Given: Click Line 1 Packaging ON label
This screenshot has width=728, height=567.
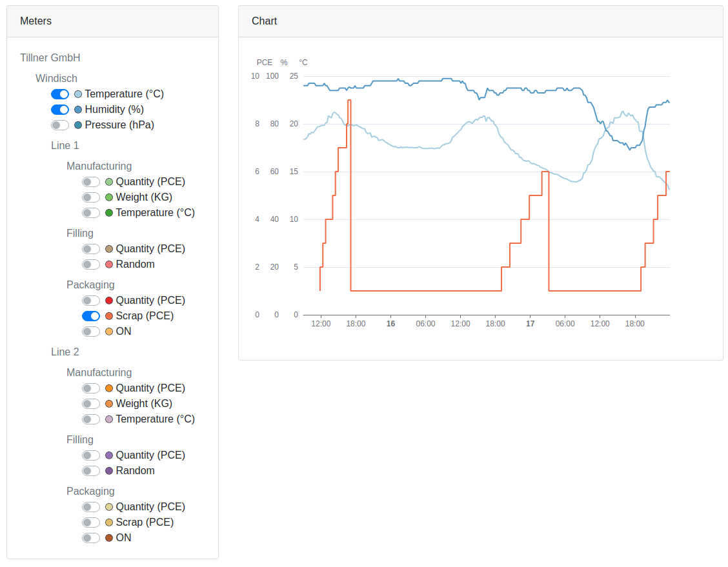Looking at the screenshot, I should pos(123,332).
